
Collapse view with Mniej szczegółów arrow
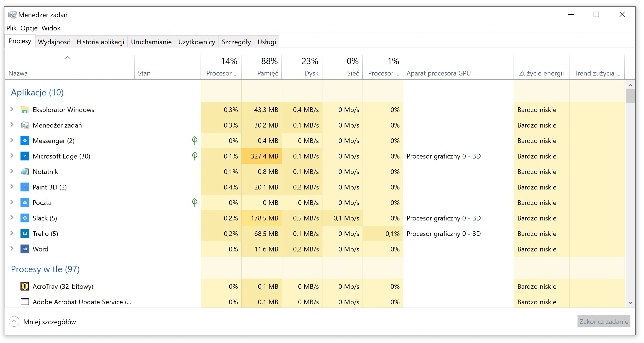pos(14,321)
